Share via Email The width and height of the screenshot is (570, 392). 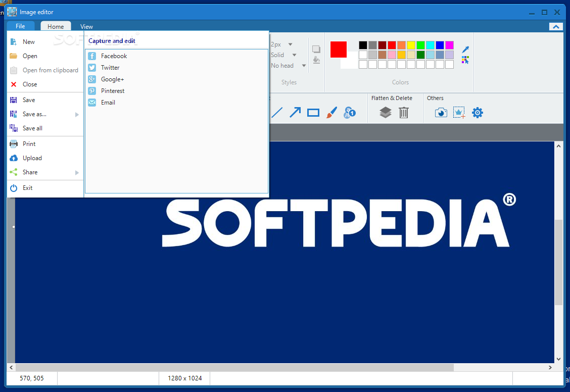177,103
